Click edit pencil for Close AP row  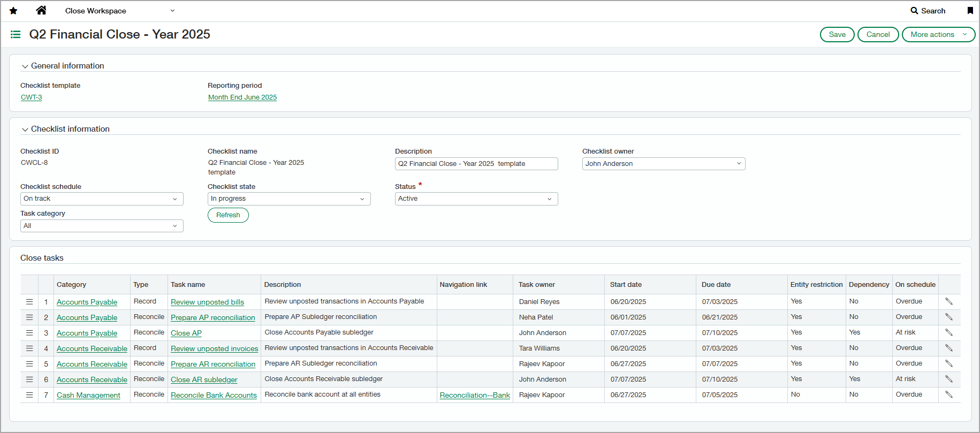point(948,332)
